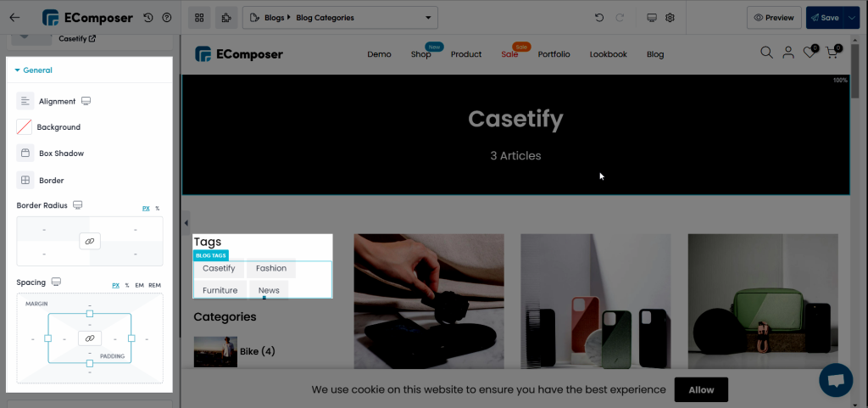
Task: Open the Sale menu item
Action: coord(509,54)
